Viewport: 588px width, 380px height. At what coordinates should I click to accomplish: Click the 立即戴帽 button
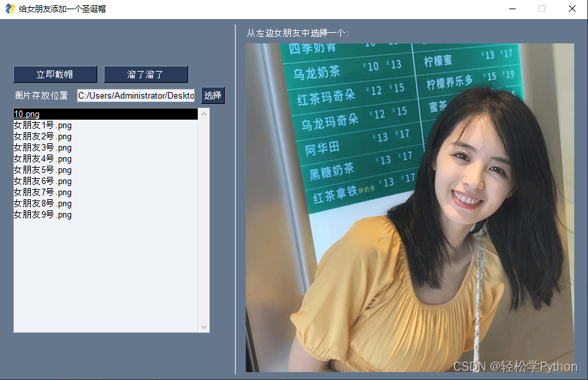pos(54,74)
